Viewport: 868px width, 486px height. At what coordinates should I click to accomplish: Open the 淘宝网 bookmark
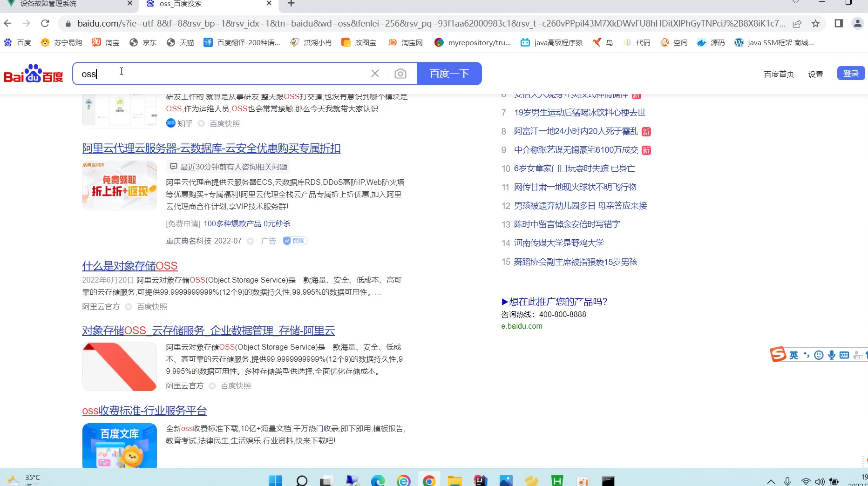406,42
